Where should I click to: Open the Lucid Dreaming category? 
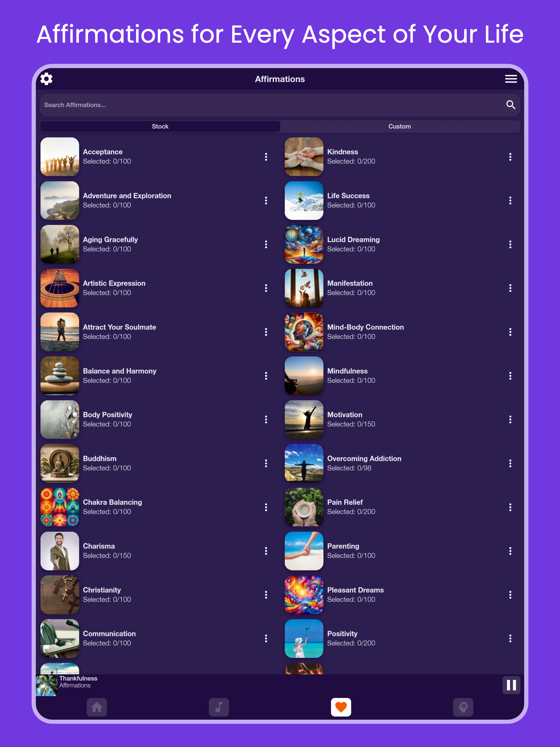point(402,244)
